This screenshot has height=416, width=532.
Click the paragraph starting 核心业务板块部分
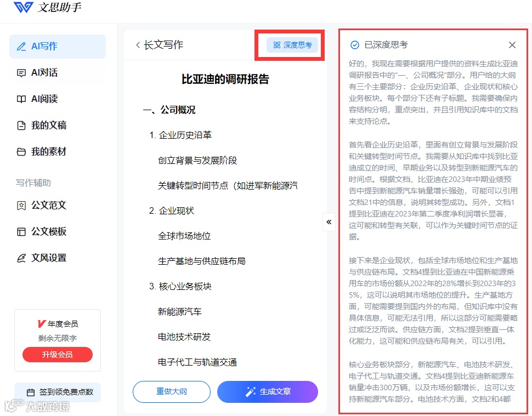pyautogui.click(x=433, y=382)
